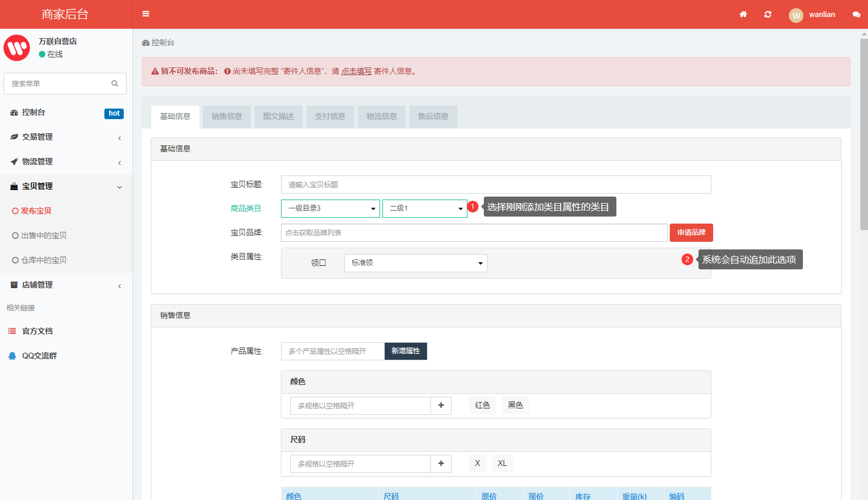
Task: Click the 申请品牌 button
Action: point(691,233)
